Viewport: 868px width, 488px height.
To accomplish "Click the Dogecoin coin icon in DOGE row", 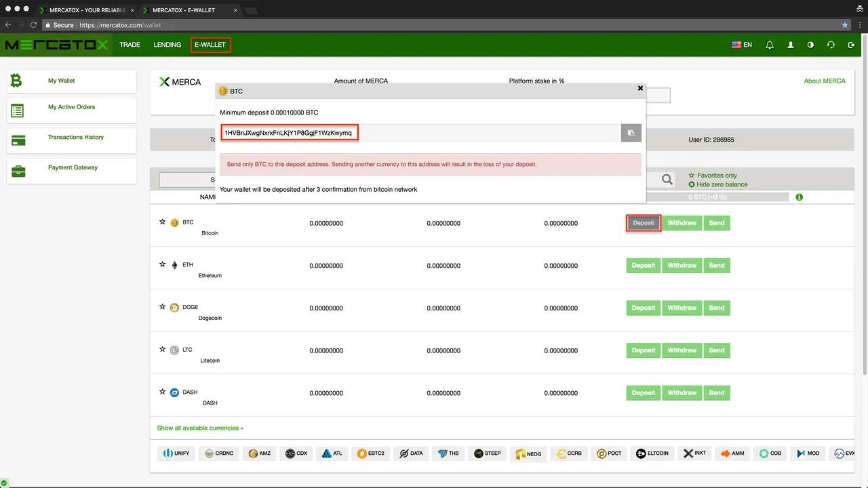I will click(x=174, y=308).
